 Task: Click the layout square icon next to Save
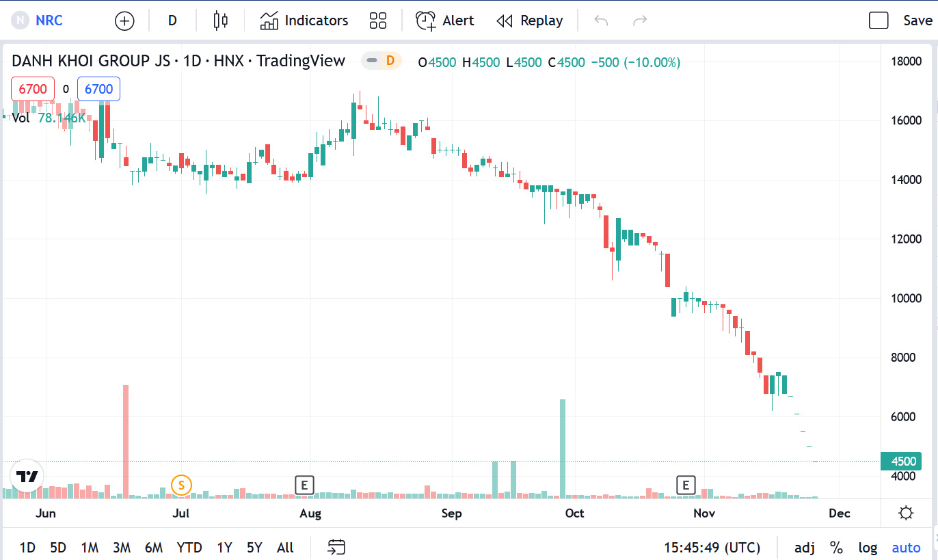(879, 21)
